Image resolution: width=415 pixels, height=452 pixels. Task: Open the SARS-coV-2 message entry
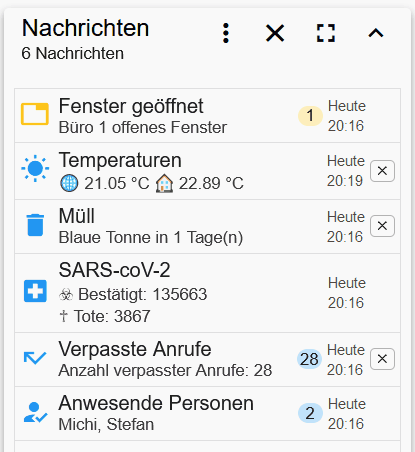207,293
